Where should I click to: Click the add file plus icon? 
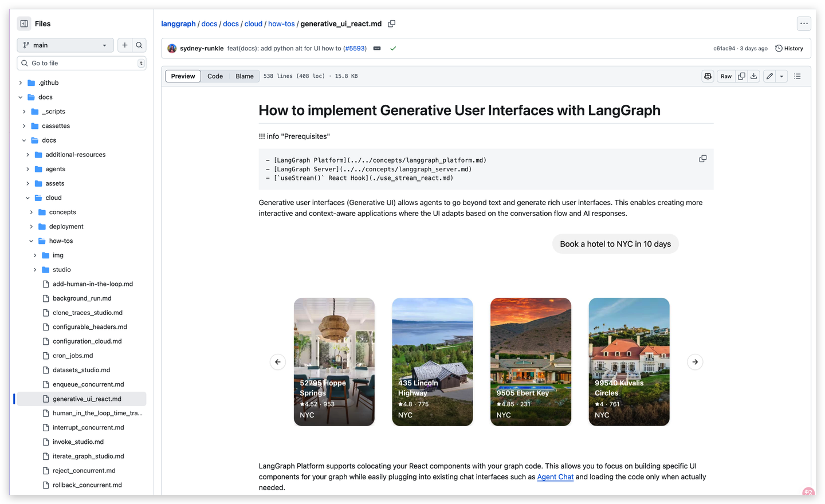coord(124,45)
